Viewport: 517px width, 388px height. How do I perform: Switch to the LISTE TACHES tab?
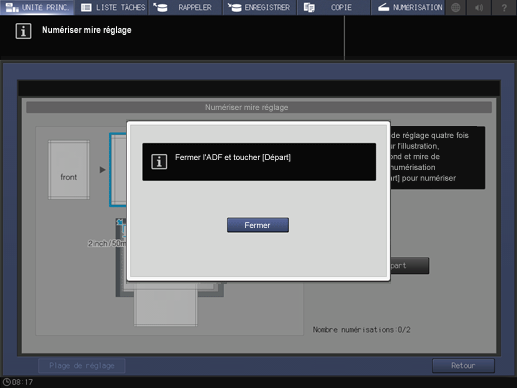112,7
